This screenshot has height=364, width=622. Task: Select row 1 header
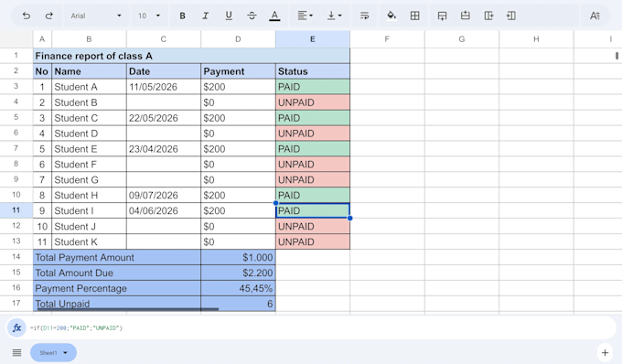pyautogui.click(x=16, y=56)
